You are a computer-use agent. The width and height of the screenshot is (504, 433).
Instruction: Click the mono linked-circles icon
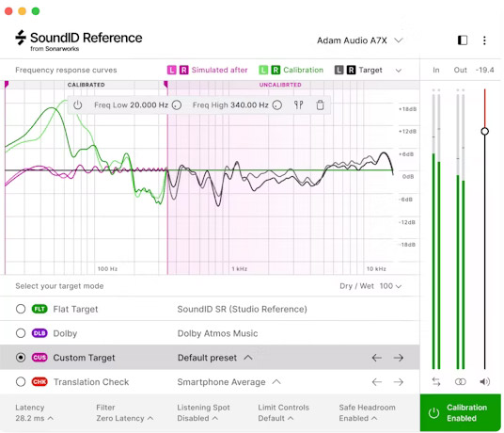[461, 382]
